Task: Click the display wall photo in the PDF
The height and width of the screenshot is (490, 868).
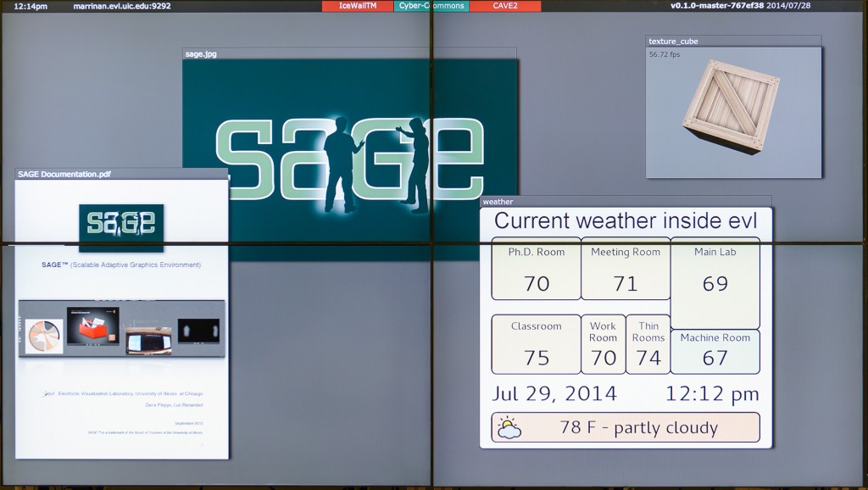Action: (x=148, y=341)
